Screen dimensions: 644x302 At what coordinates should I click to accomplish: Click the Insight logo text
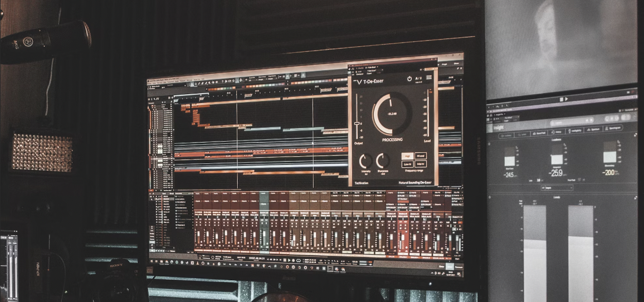(x=499, y=128)
